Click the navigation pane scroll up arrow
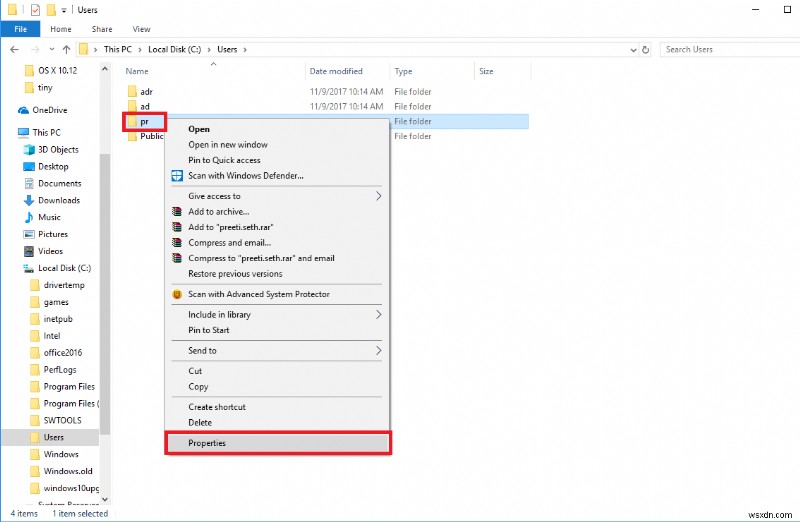Screen dimensions: 800x522 click(105, 68)
